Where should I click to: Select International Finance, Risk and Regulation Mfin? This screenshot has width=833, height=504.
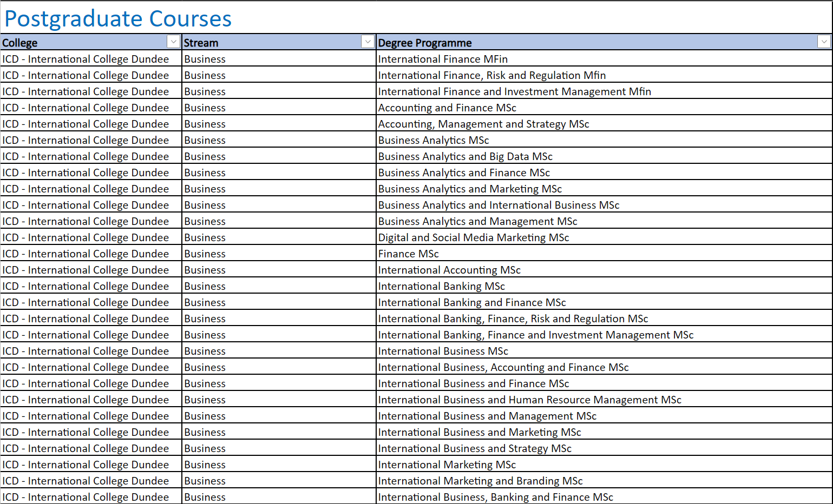tap(604, 75)
